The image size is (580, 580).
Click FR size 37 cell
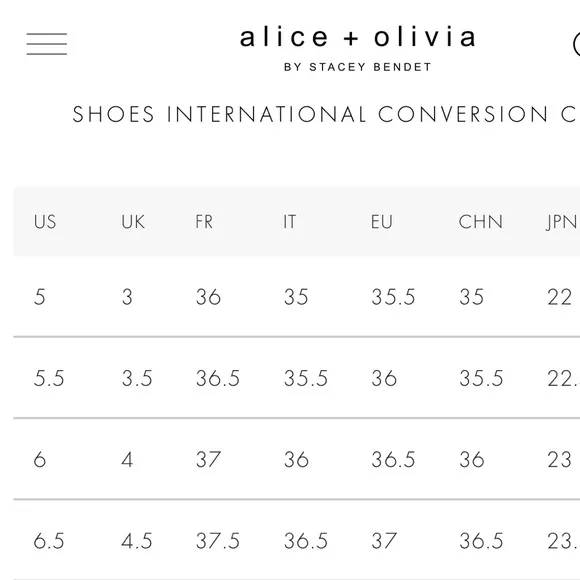[x=208, y=460]
